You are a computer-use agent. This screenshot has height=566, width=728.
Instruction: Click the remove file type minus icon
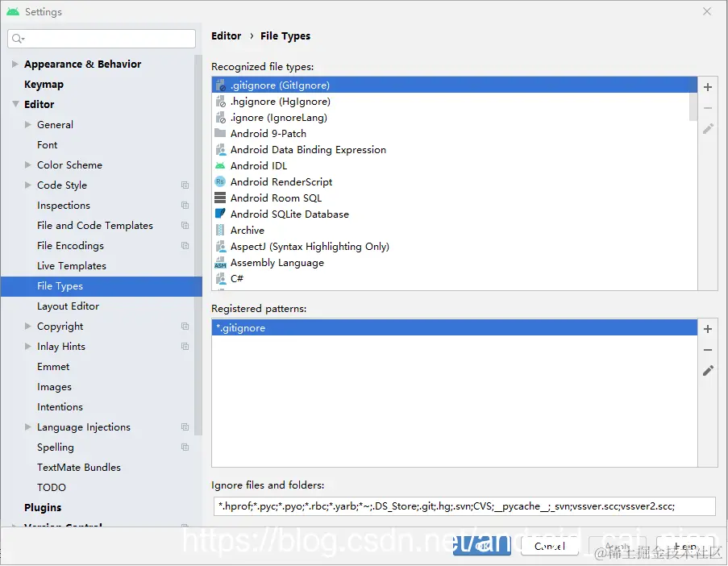tap(708, 108)
